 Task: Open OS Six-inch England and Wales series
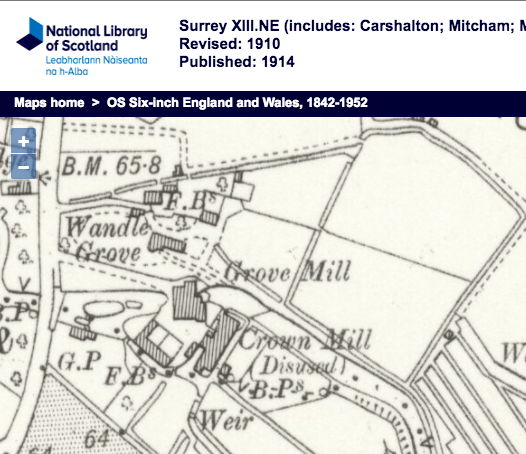(237, 103)
